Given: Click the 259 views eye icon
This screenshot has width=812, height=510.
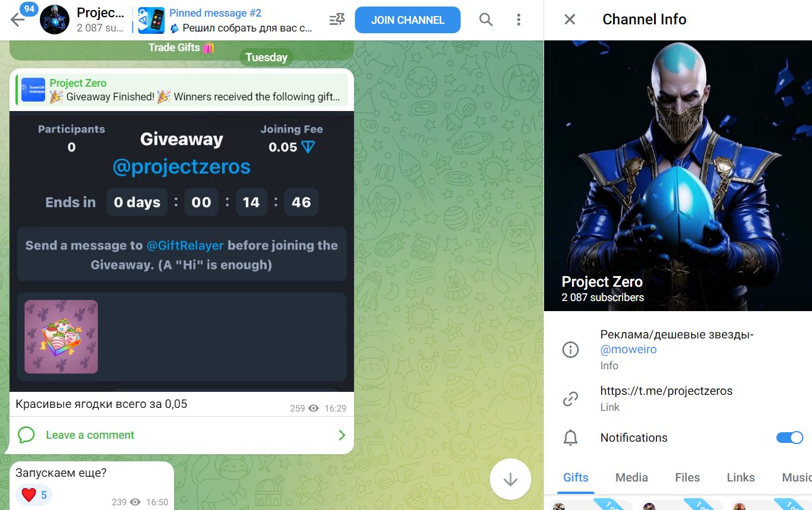Looking at the screenshot, I should tap(314, 408).
